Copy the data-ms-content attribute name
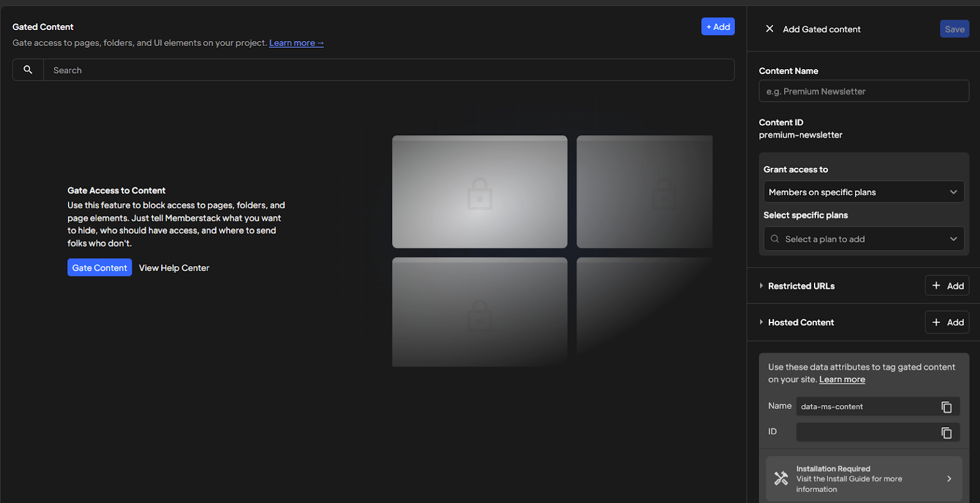The height and width of the screenshot is (503, 980). point(946,407)
